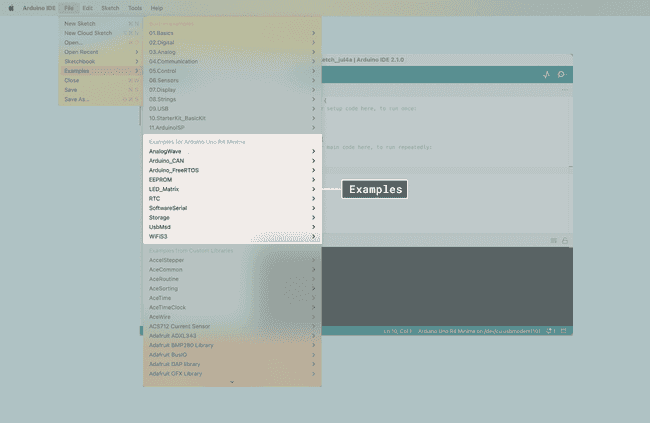Open the Serial Plotter icon
Screen dimensions: 650x423
(546, 74)
